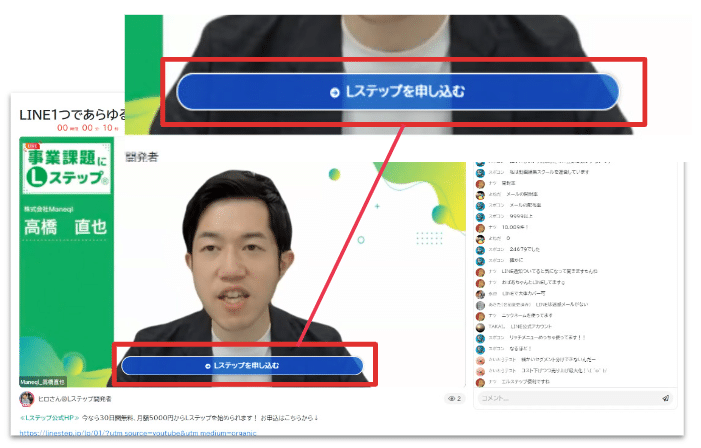
Task: Select ナツ's message エルステップ便利ですね
Action: pyautogui.click(x=525, y=382)
